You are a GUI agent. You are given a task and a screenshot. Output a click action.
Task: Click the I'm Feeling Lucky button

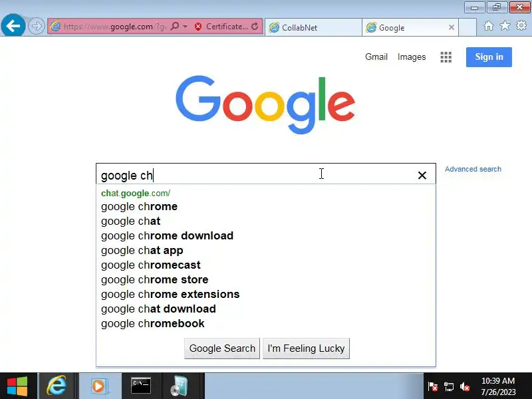pos(306,348)
